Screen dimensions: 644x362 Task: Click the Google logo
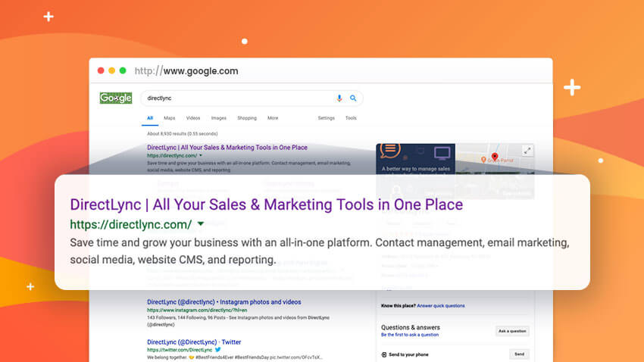tap(116, 98)
